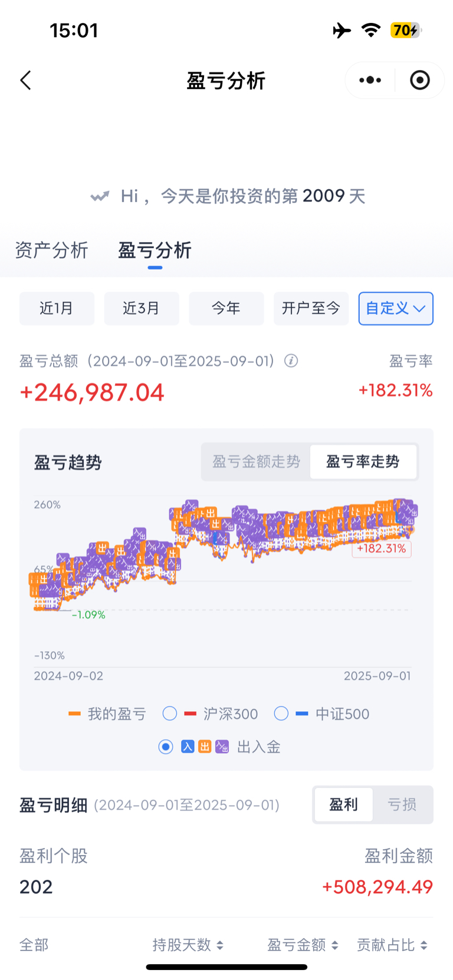Sort by 盈亏金额 column arrows
Viewport: 453px width, 980px height.
click(334, 945)
